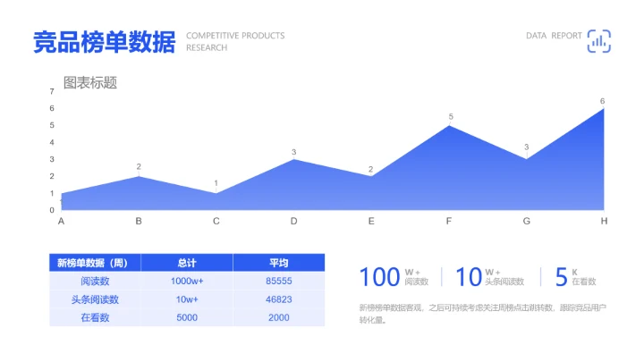This screenshot has width=644, height=362.
Task: Select the table header cell 新榜单数据（周）
Action: point(93,263)
